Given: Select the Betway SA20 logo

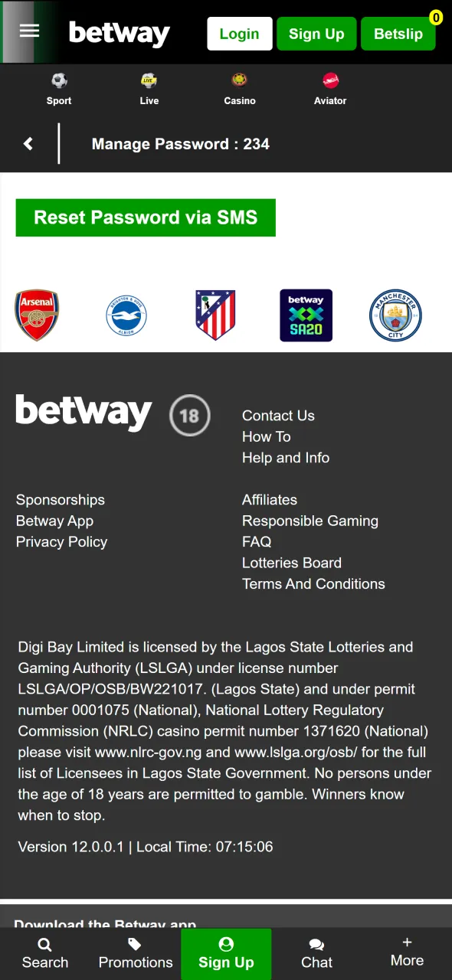Looking at the screenshot, I should click(x=306, y=315).
